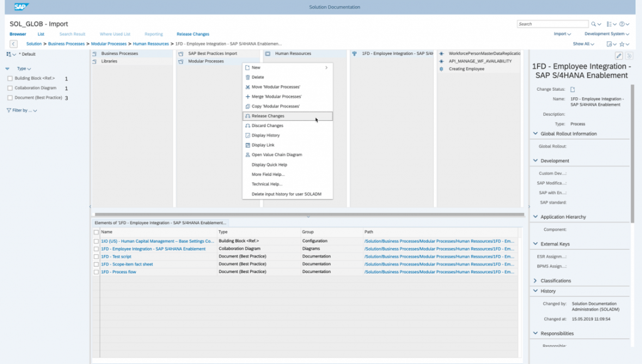Click the Display Link icon in context menu
Viewport: 642px width, 364px height.
pyautogui.click(x=247, y=145)
